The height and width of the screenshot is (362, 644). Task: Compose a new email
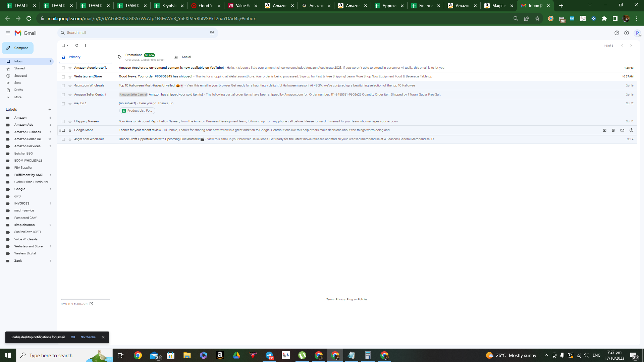click(18, 48)
